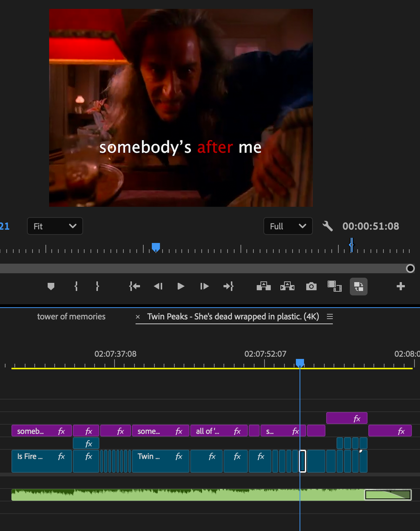Select the 'Is Fire ...' video clip

(x=42, y=461)
